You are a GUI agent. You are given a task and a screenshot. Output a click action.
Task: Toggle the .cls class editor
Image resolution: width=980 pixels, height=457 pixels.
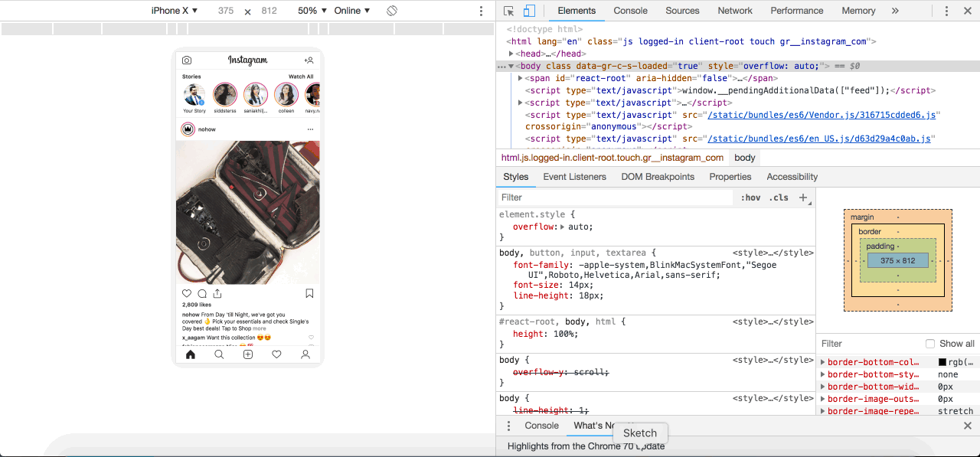pyautogui.click(x=779, y=197)
